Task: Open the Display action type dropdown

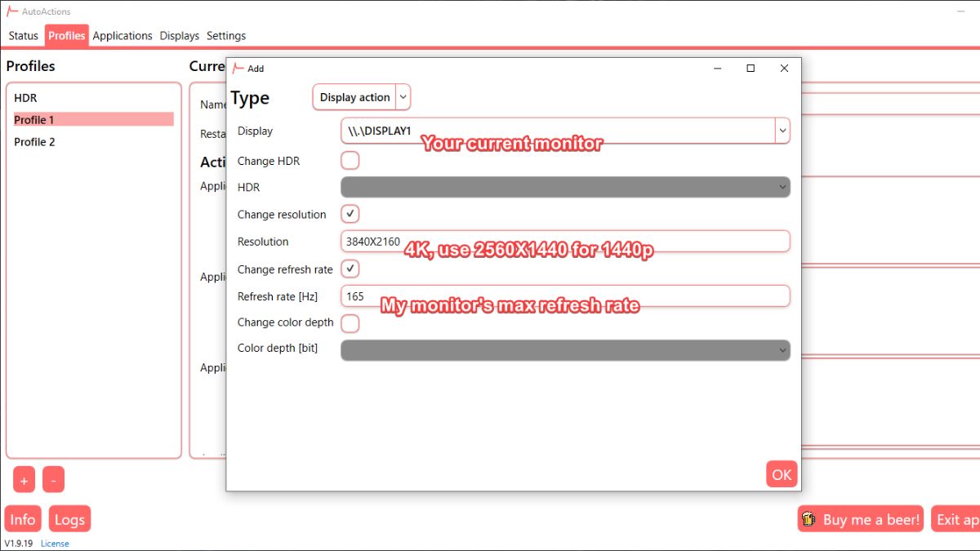Action: [x=403, y=96]
